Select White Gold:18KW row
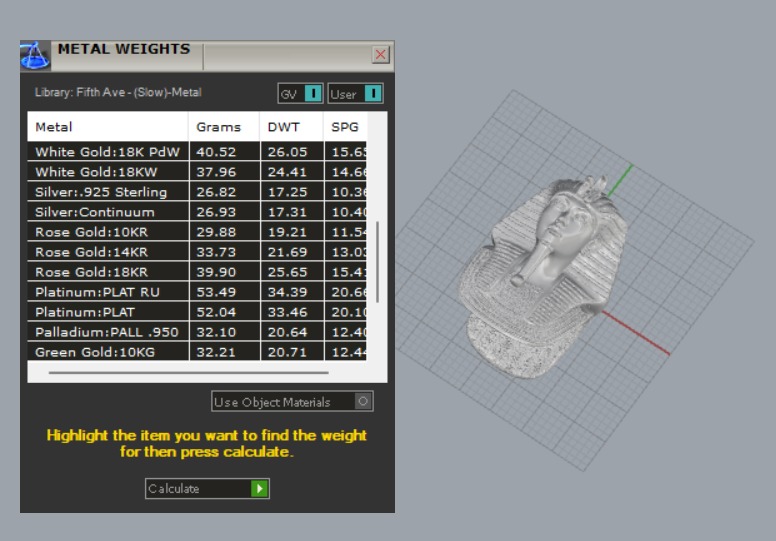Screen dimensions: 776x541 (x=197, y=172)
